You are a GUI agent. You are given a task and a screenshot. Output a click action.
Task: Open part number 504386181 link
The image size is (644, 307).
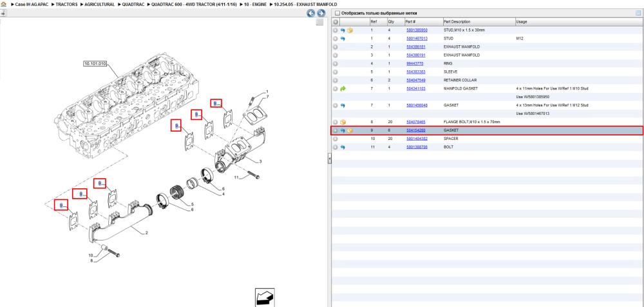(x=415, y=47)
